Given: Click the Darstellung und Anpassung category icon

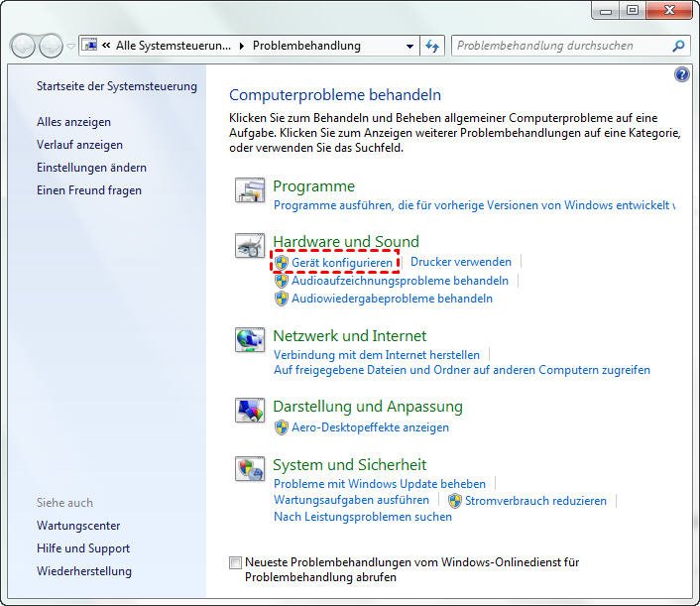Looking at the screenshot, I should (x=250, y=410).
